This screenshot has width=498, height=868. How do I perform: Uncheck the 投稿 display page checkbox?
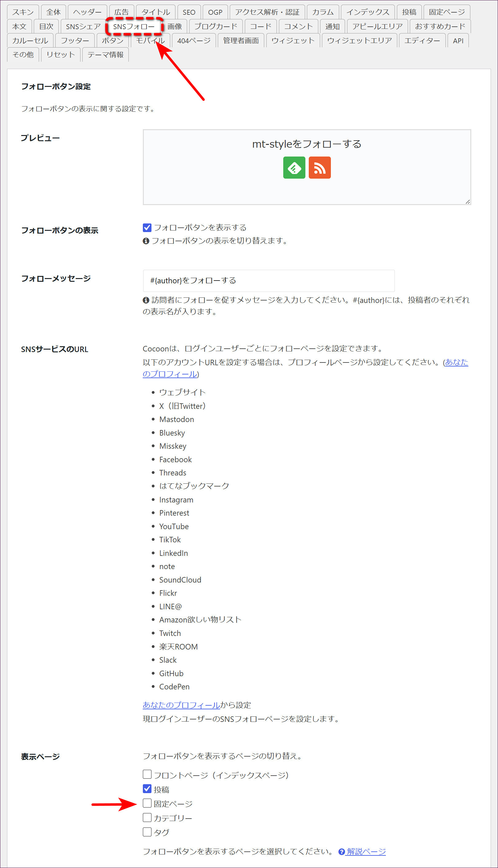pos(147,789)
